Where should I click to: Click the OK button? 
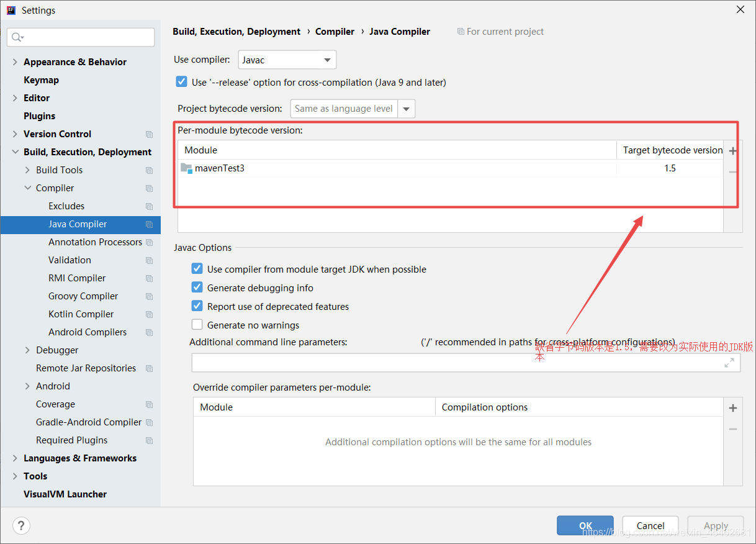pyautogui.click(x=585, y=525)
